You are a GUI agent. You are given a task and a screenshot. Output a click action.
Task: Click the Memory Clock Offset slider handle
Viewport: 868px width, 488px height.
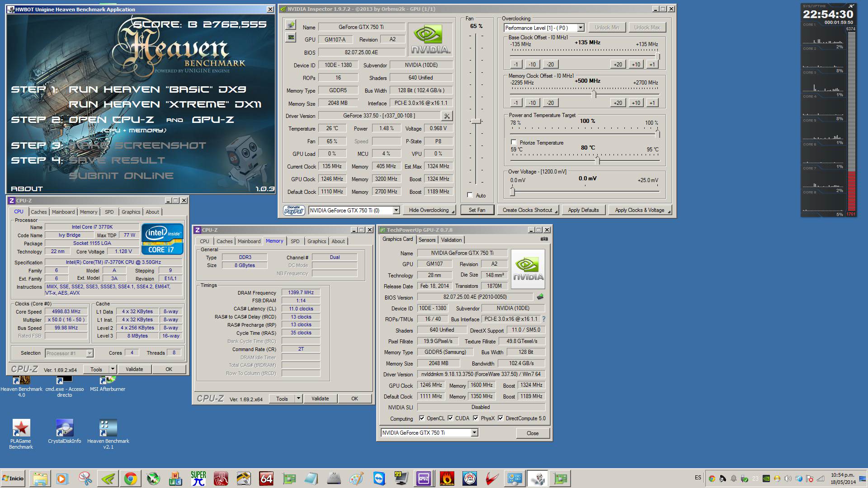594,94
